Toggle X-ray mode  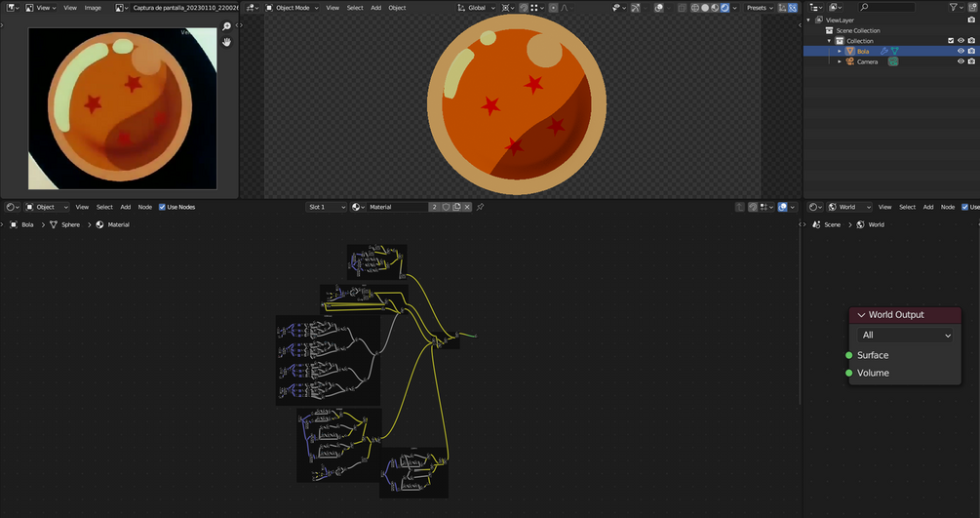point(682,8)
